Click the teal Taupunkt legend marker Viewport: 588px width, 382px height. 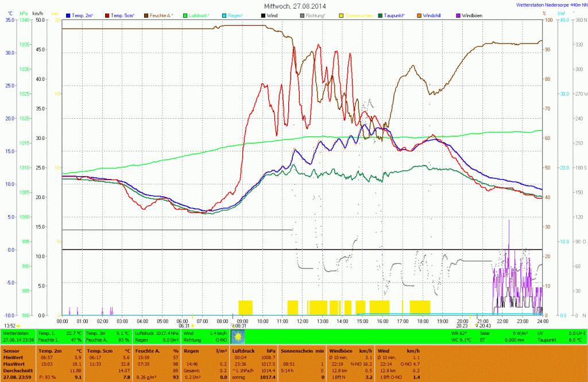tap(380, 15)
